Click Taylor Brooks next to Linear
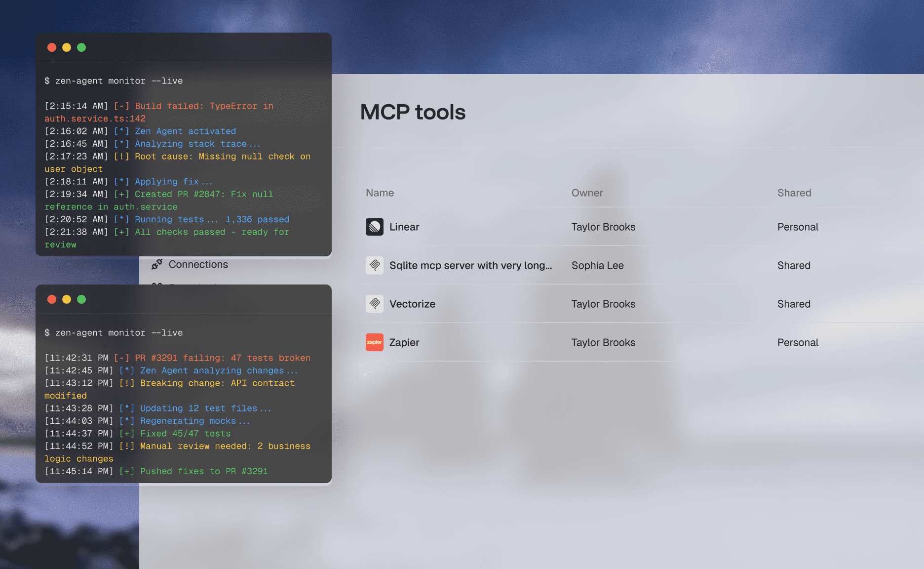The image size is (924, 569). 603,227
